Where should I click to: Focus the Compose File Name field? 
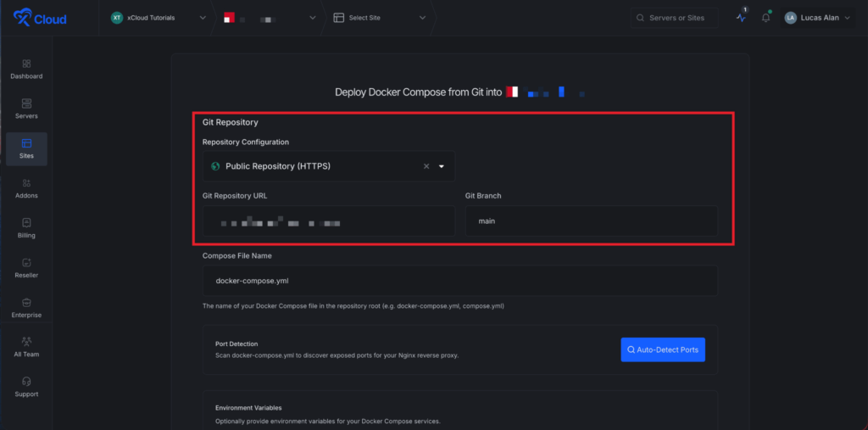click(x=459, y=281)
